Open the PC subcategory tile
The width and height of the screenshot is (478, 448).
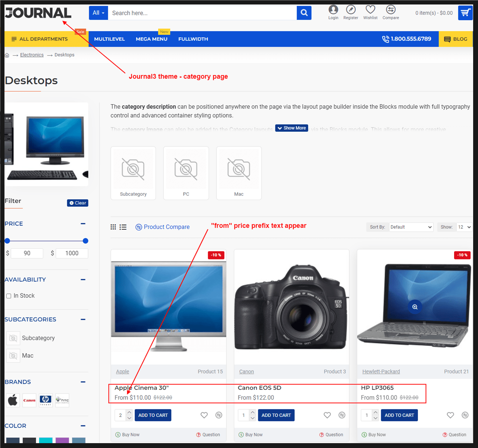pyautogui.click(x=186, y=173)
